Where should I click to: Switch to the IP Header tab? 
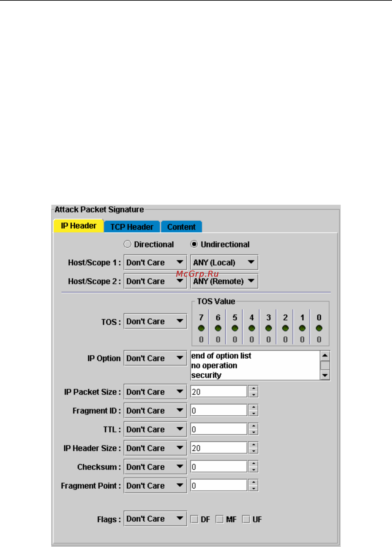click(78, 226)
